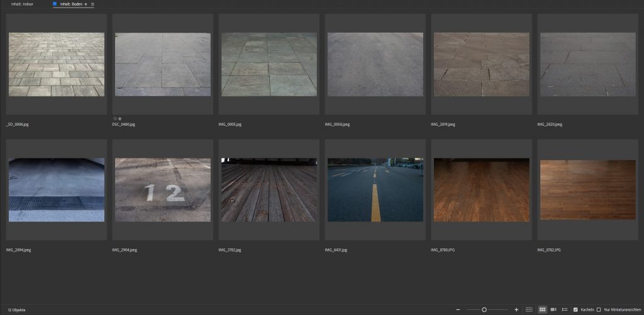Screen dimensions: 644x315
Task: Click the IMG_6431.jpg filename label
Action: [337, 250]
